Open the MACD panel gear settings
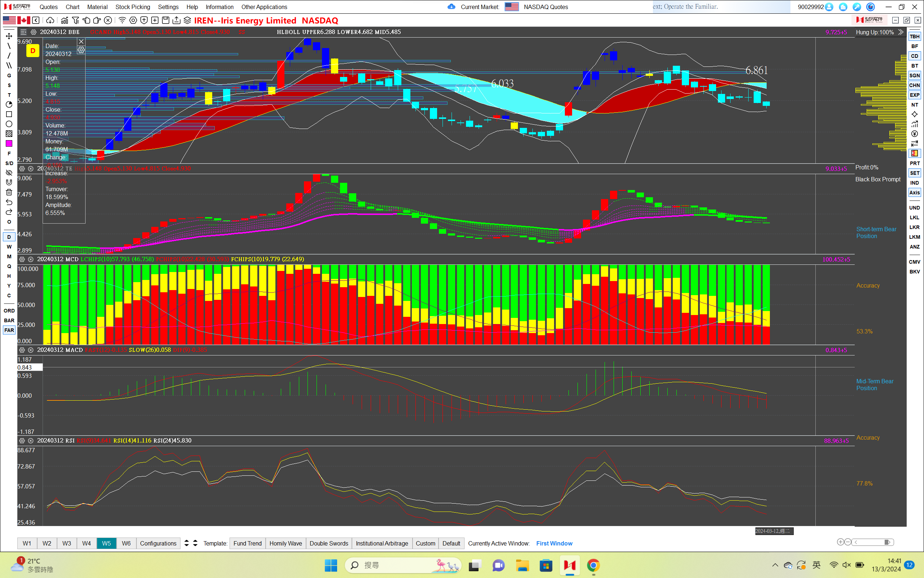The image size is (924, 578). point(22,350)
